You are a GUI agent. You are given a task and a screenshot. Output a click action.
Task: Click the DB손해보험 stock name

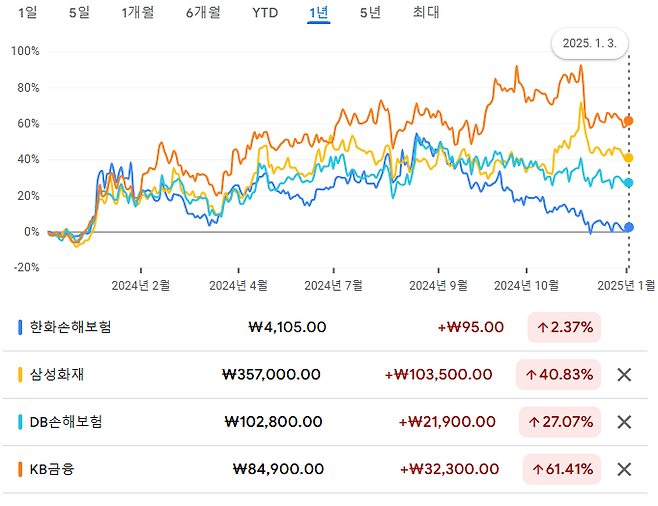65,422
